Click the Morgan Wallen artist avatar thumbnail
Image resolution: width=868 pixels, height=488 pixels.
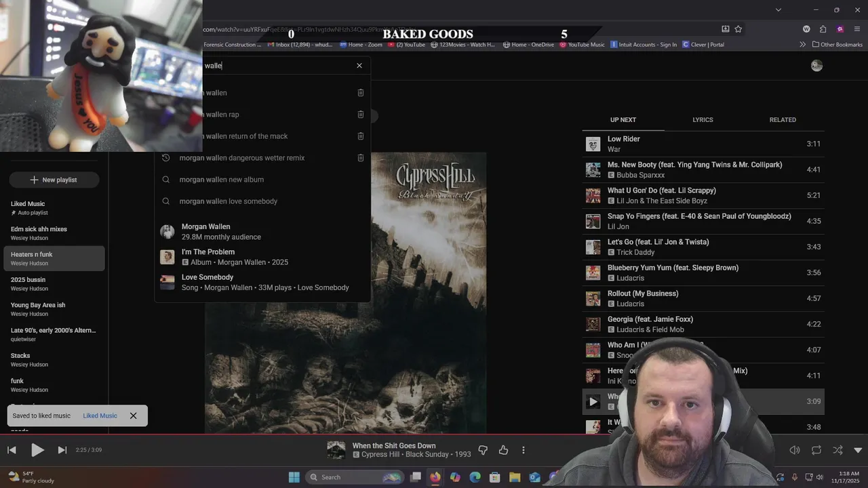pyautogui.click(x=167, y=232)
